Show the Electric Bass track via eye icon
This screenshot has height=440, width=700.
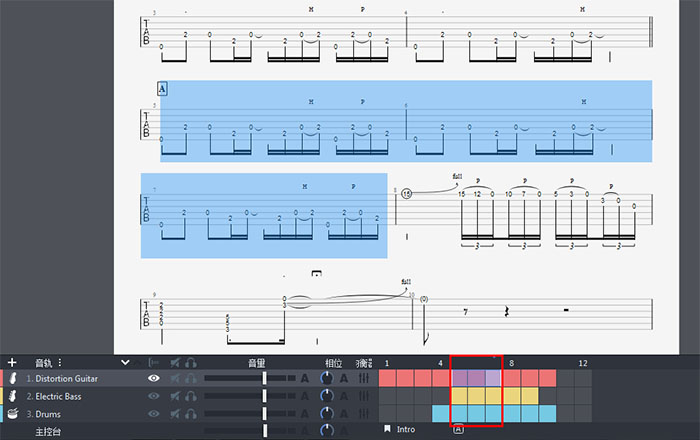[x=154, y=396]
